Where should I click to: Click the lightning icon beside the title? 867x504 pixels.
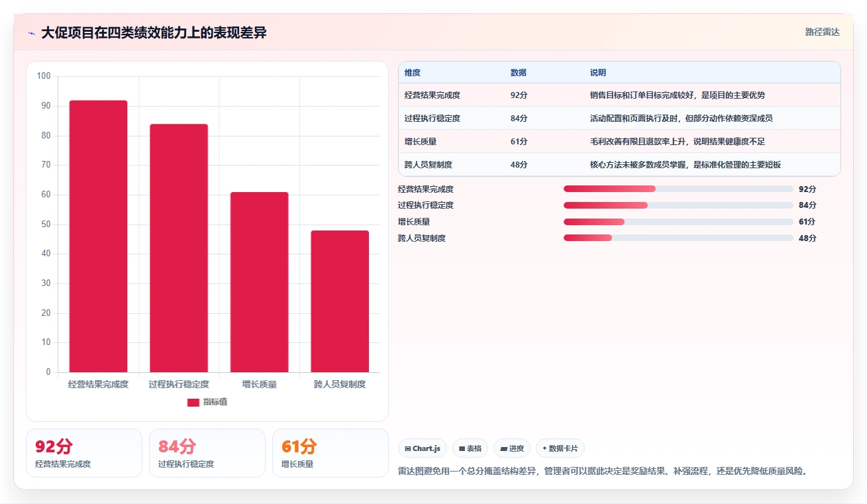pyautogui.click(x=31, y=33)
